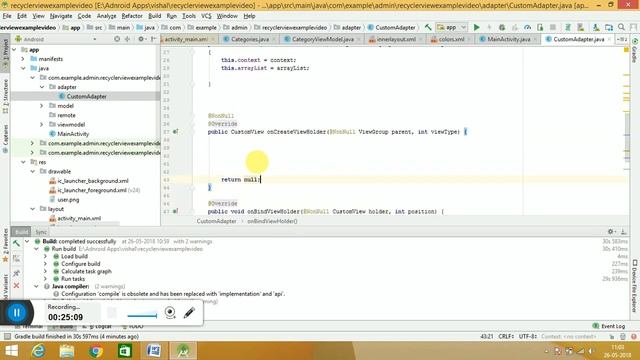Collapse the drawable folder
The image size is (640, 360).
[x=33, y=171]
